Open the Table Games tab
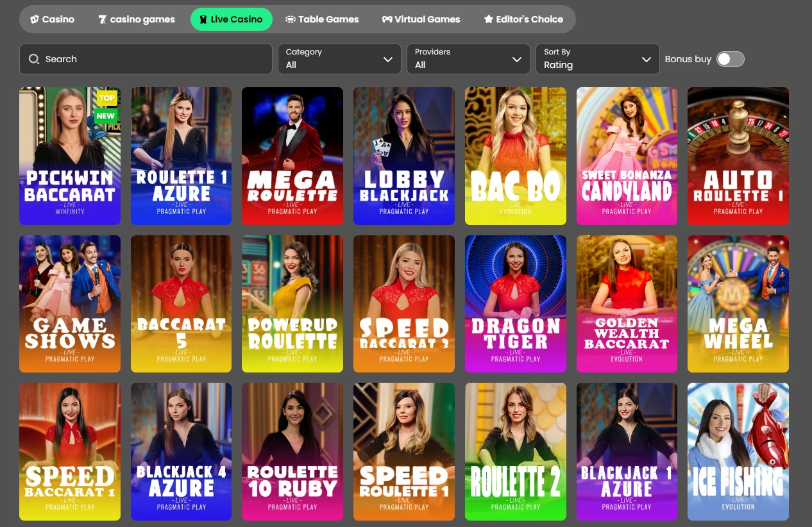Viewport: 812px width, 527px height. (x=322, y=19)
